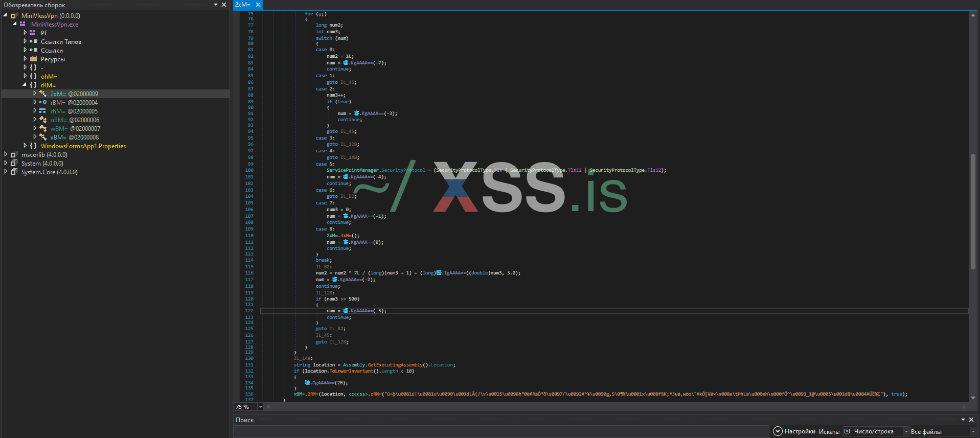980x438 pixels.
Task: Expand the WindowsFormsApp1.Properties namespace
Action: coord(25,146)
